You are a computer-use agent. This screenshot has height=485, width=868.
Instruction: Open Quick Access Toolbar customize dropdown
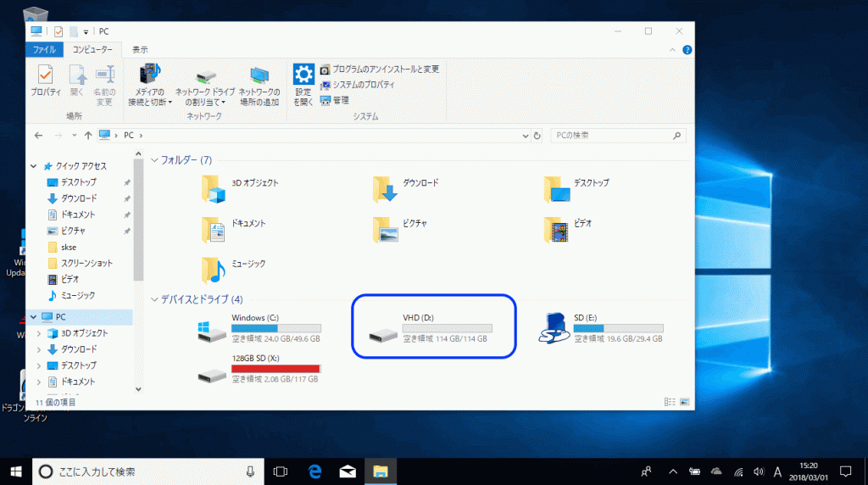tap(86, 32)
